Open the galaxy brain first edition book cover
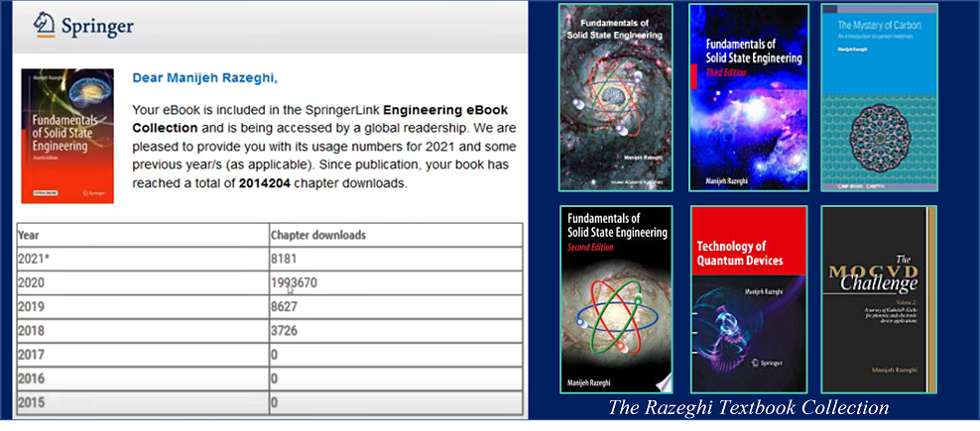 [616, 97]
